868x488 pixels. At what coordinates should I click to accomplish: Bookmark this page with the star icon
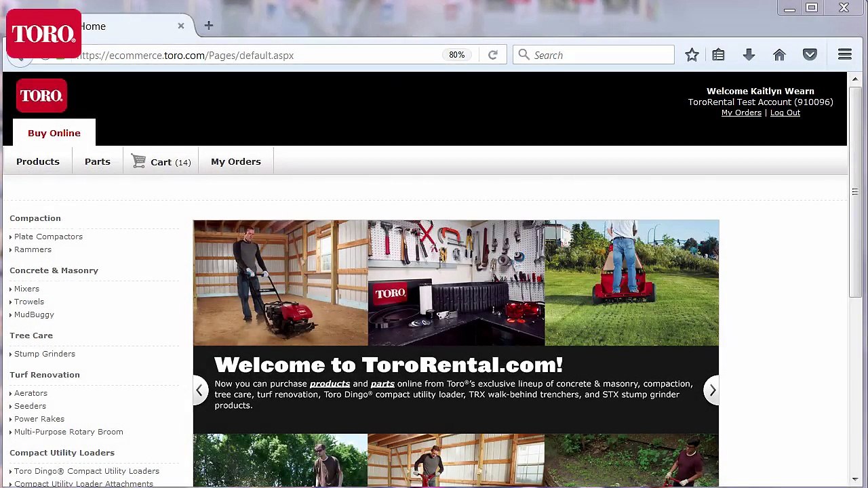pos(692,55)
